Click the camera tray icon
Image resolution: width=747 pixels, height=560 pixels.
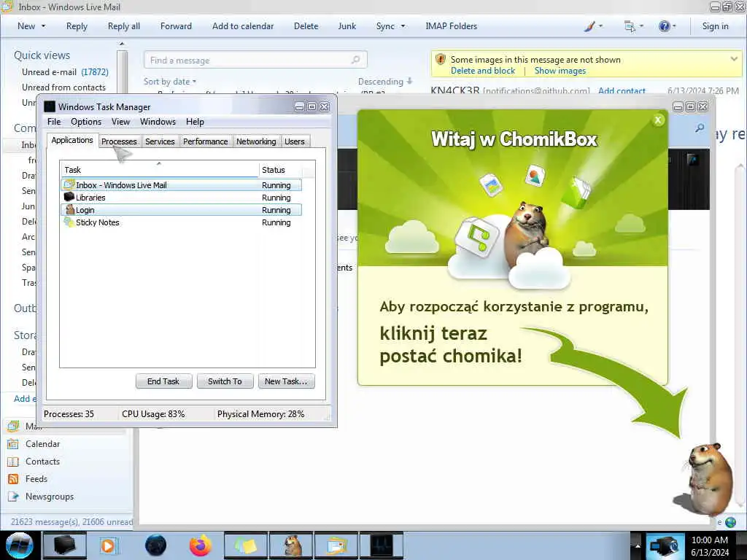(664, 545)
